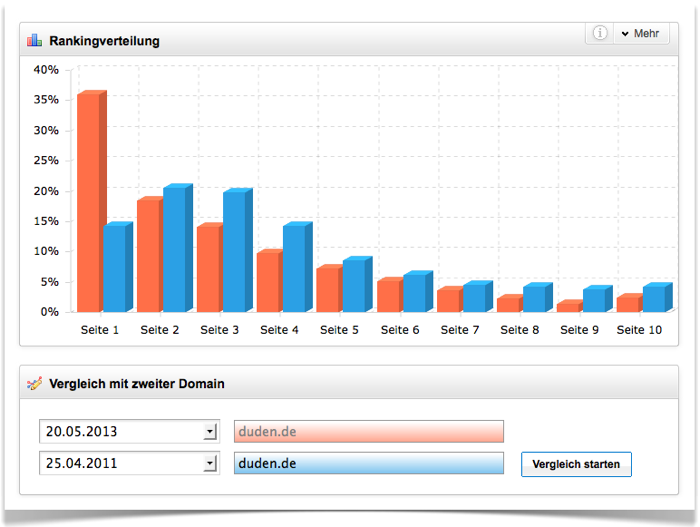Focus the red duden.de domain field

click(x=368, y=432)
